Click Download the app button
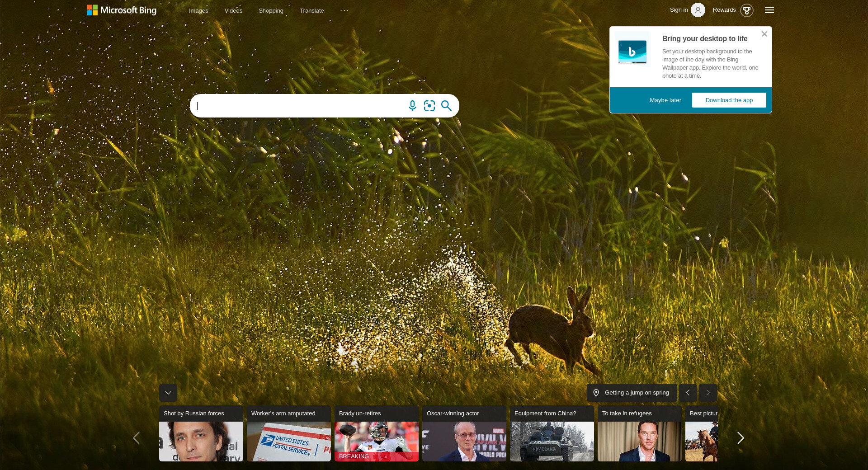The image size is (868, 470). [x=729, y=100]
